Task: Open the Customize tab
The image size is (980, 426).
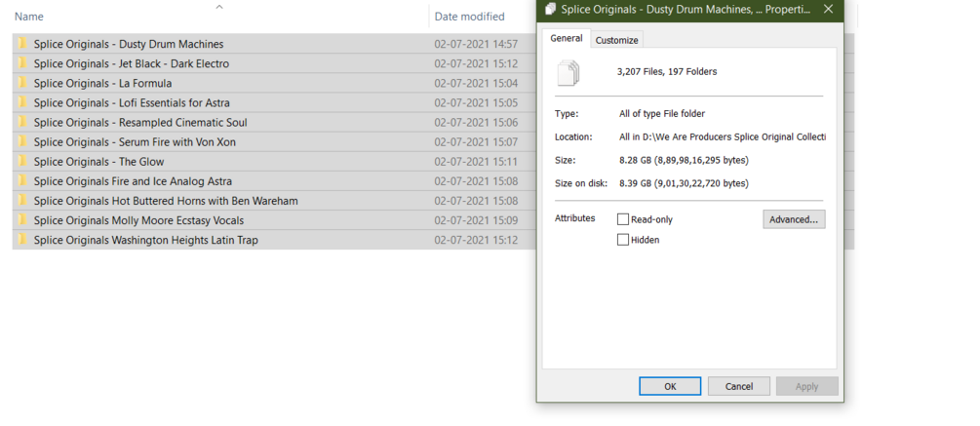Action: tap(617, 40)
